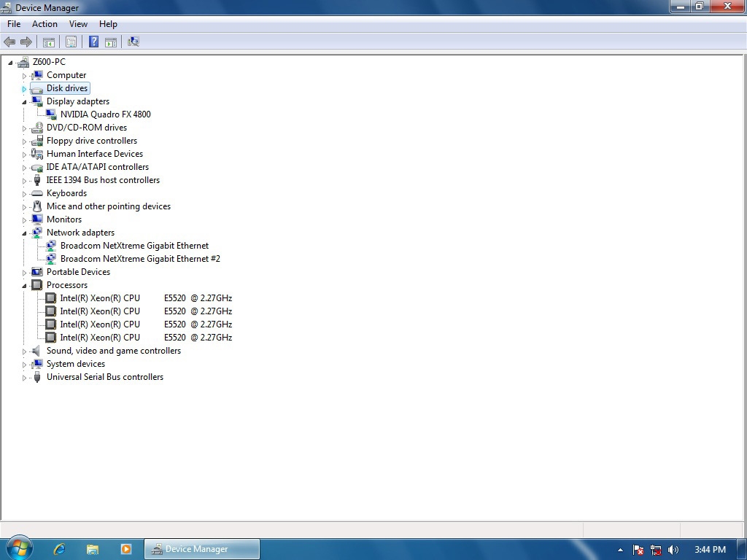Viewport: 747px width, 560px height.
Task: Click the Portable Devices category icon
Action: click(x=37, y=272)
